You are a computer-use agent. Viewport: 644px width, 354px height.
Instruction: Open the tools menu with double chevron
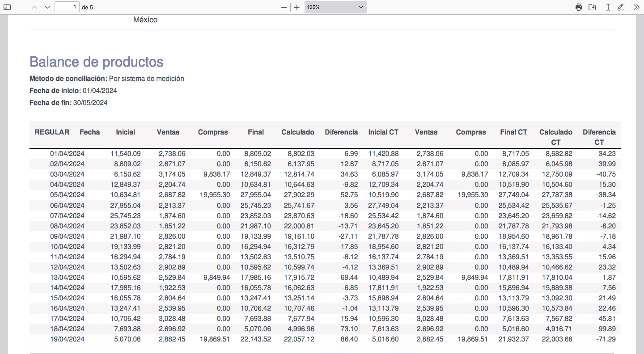tap(636, 7)
